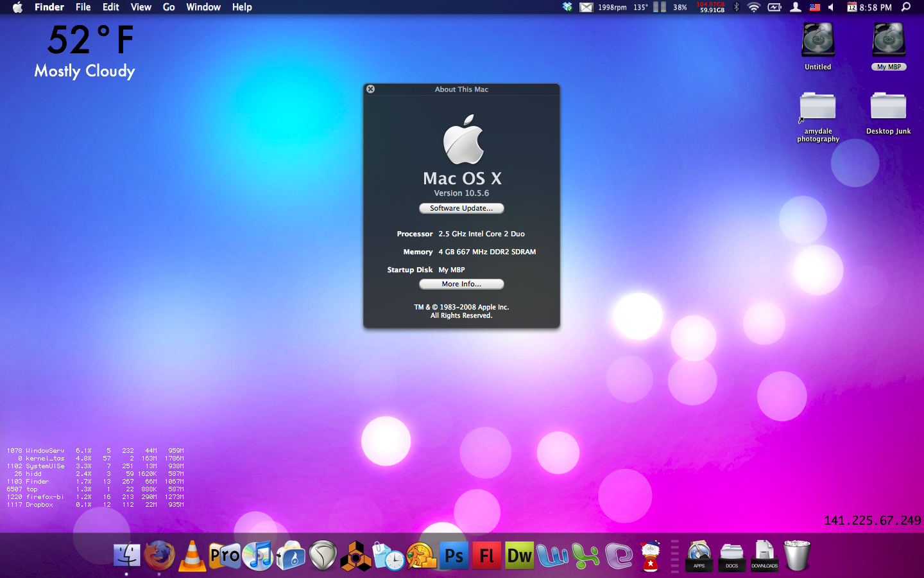Screen dimensions: 924x578
Task: Open iTunes from the Dock
Action: coord(258,556)
